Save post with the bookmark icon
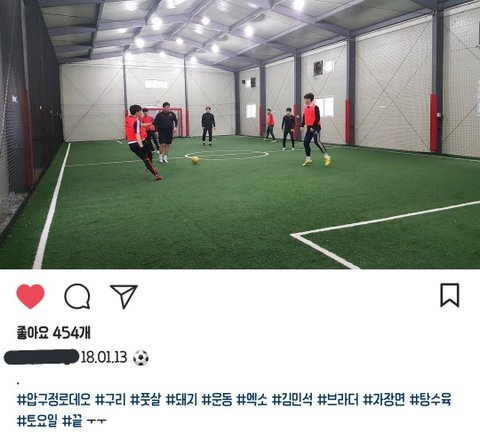The width and height of the screenshot is (480, 441). pyautogui.click(x=450, y=295)
